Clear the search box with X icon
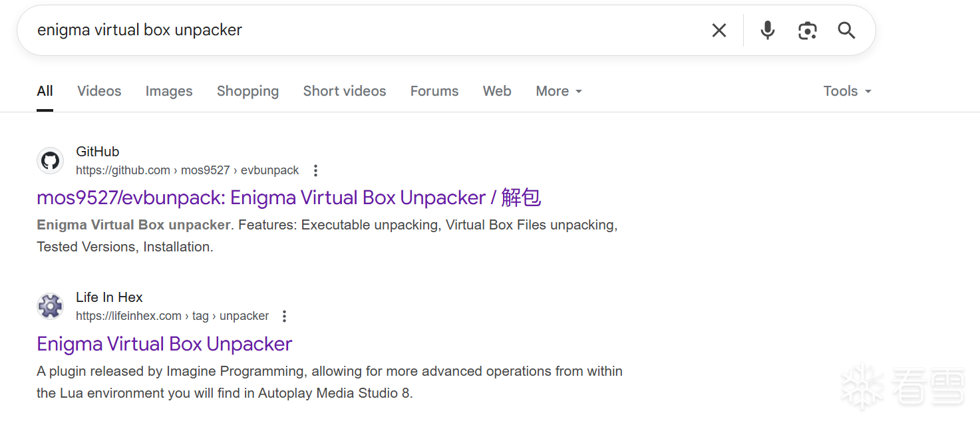The width and height of the screenshot is (980, 427). point(719,30)
